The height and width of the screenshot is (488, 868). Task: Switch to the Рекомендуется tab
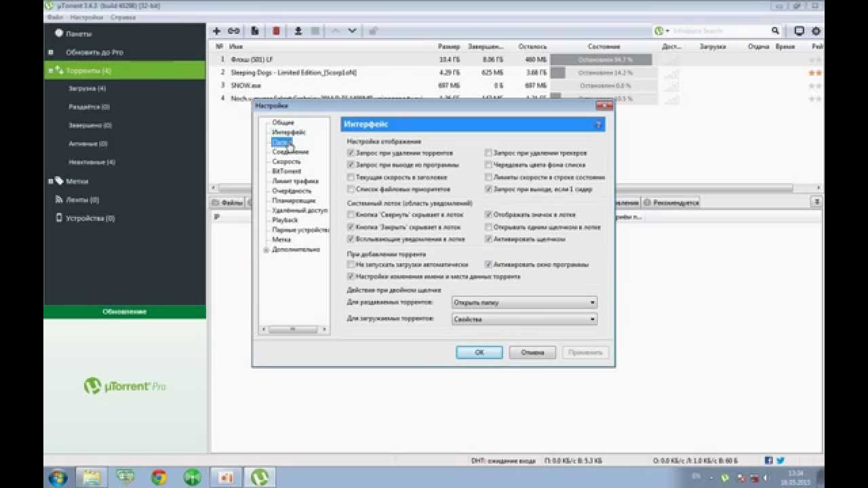pos(671,202)
